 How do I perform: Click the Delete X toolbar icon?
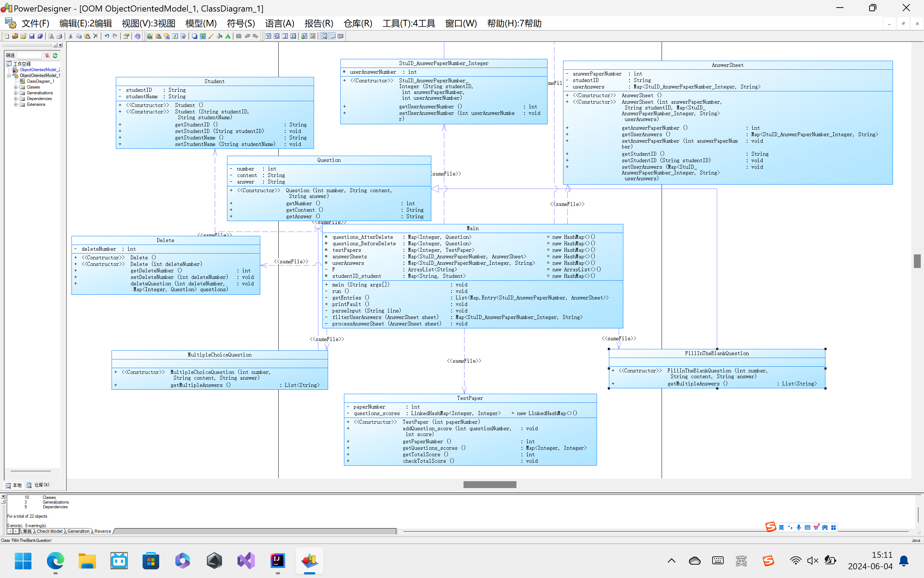[95, 36]
